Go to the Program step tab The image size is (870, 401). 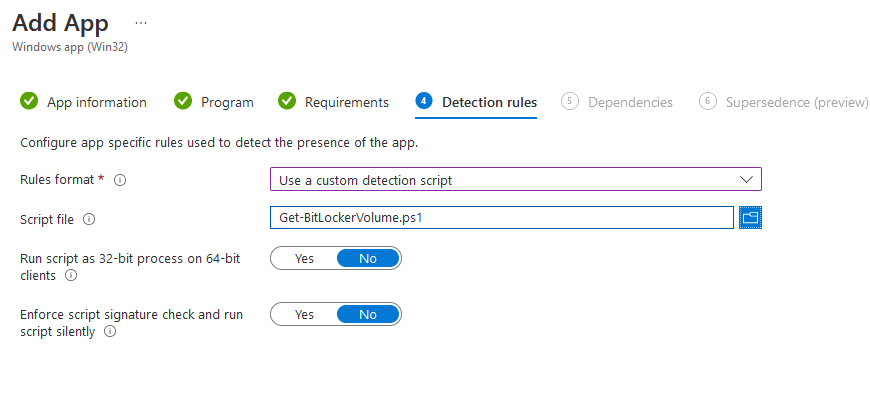click(x=227, y=102)
